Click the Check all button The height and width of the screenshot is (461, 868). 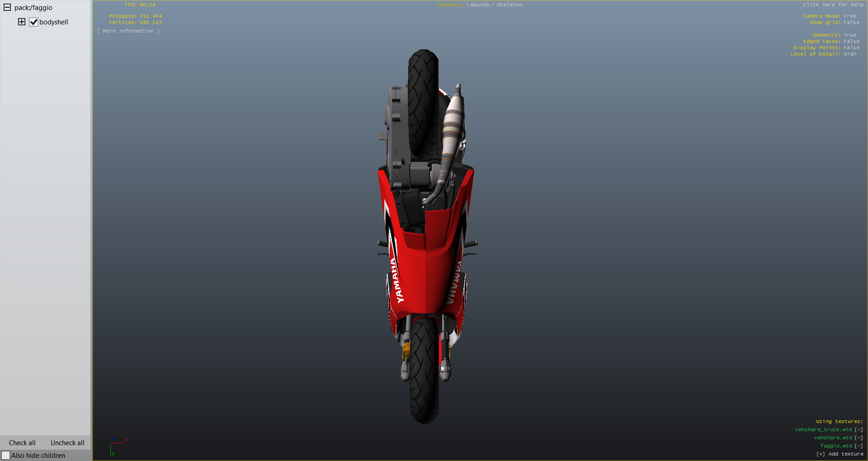pyautogui.click(x=22, y=443)
